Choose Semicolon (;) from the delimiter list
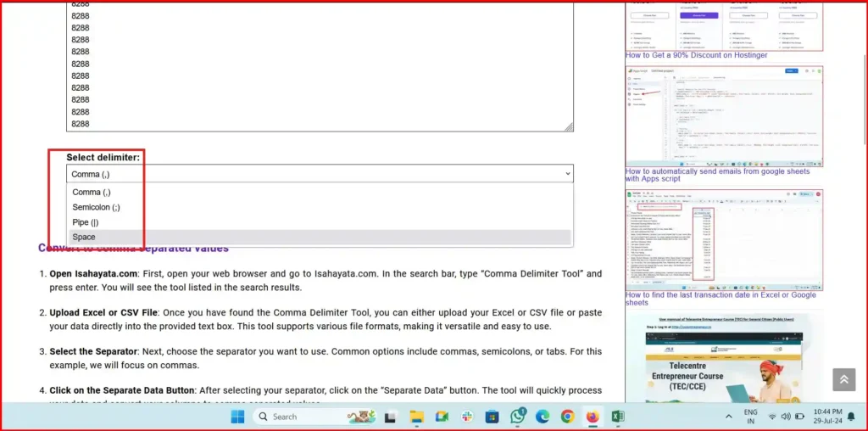This screenshot has height=431, width=868. coord(96,207)
